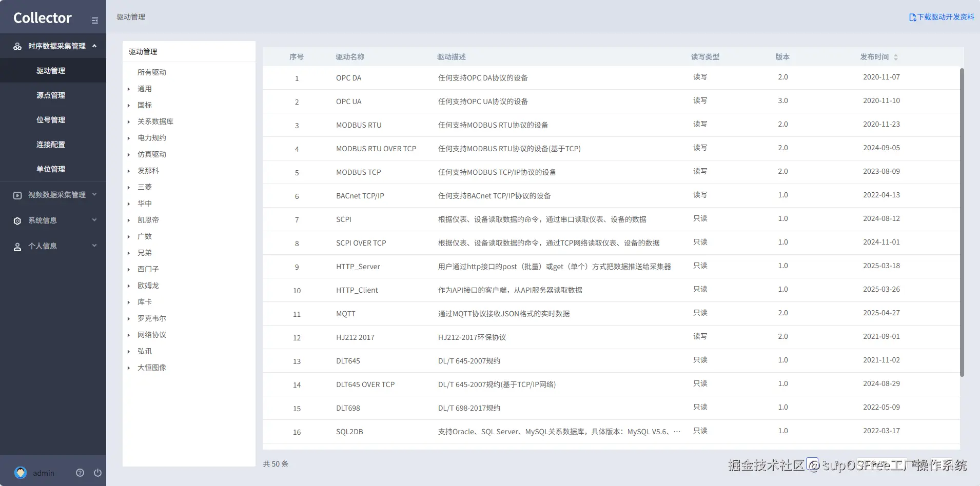Click DLT645 OVER TCP driver name

(x=365, y=384)
